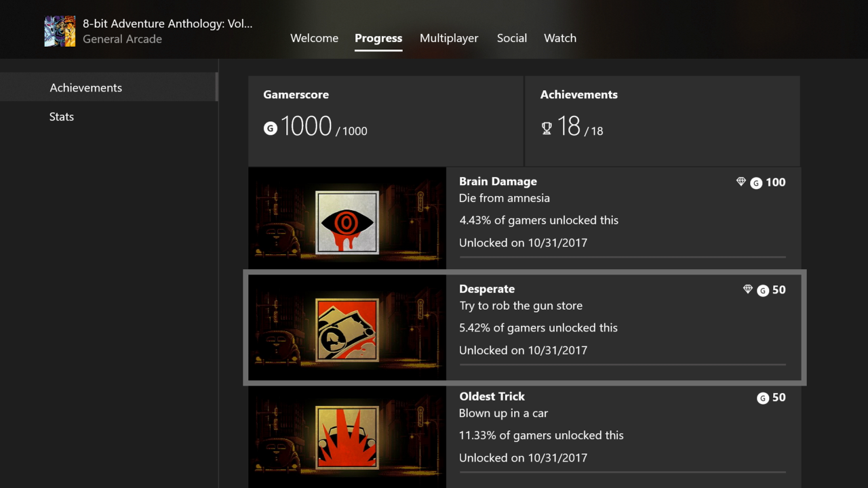This screenshot has height=488, width=868.
Task: Open Stats in the sidebar
Action: [x=108, y=117]
